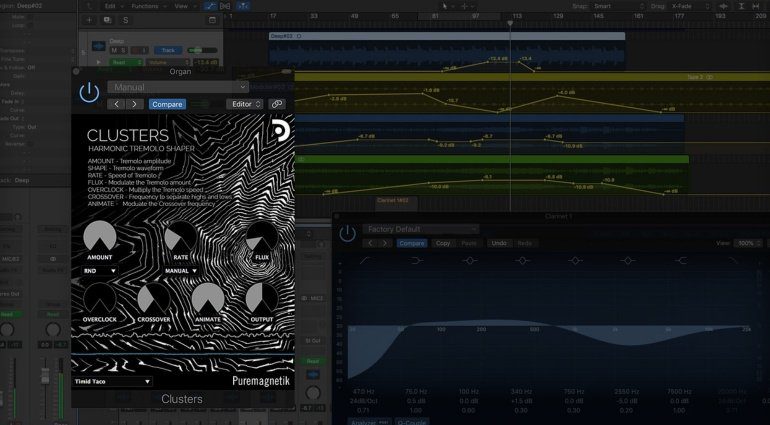The width and height of the screenshot is (770, 425).
Task: Toggle Channel EQ power button
Action: pyautogui.click(x=347, y=234)
